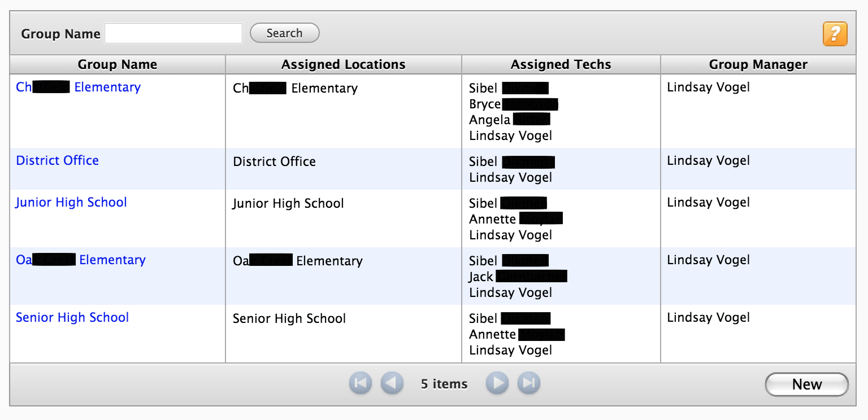Click the Search button
This screenshot has width=868, height=420.
(x=284, y=33)
